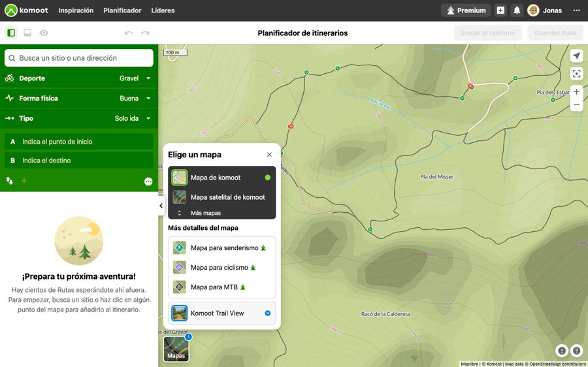Click the komoot logo
The image size is (588, 367).
[x=26, y=10]
